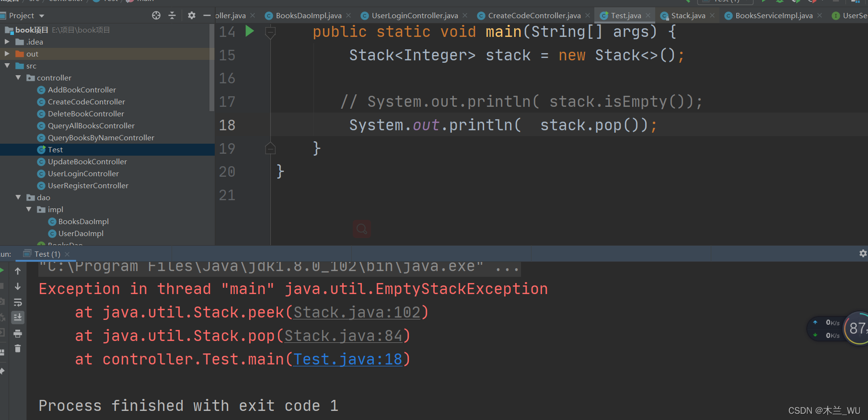Screen dimensions: 868x420
Task: Clear all console output with trash icon
Action: (x=18, y=349)
